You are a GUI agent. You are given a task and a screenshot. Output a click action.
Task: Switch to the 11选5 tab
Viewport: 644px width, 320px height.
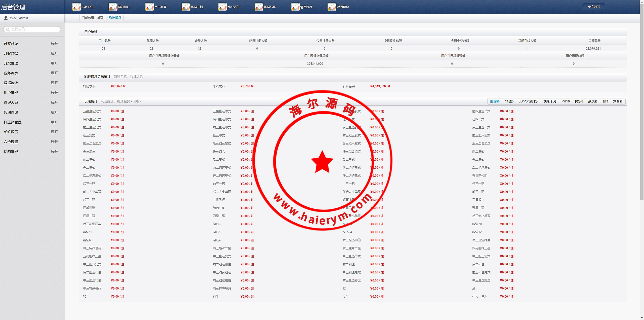pos(509,101)
